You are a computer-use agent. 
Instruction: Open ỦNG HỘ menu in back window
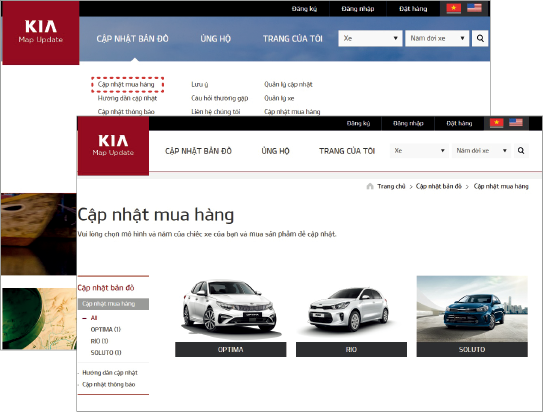tap(215, 38)
